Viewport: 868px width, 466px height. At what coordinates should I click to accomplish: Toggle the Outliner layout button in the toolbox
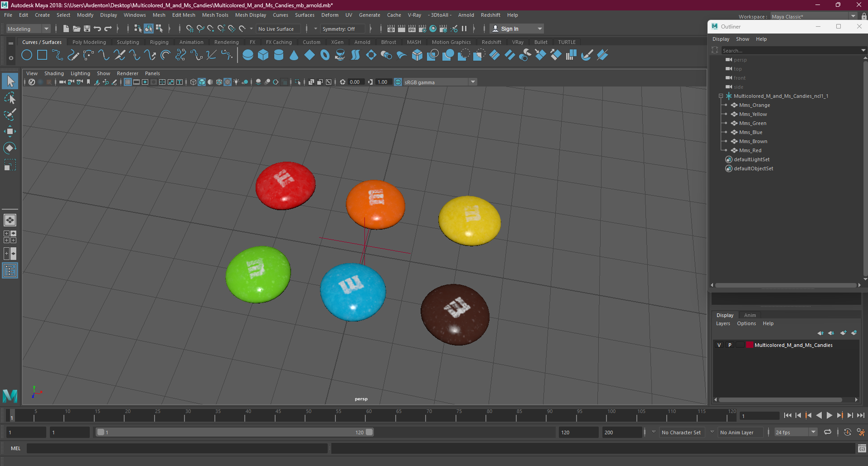click(10, 270)
